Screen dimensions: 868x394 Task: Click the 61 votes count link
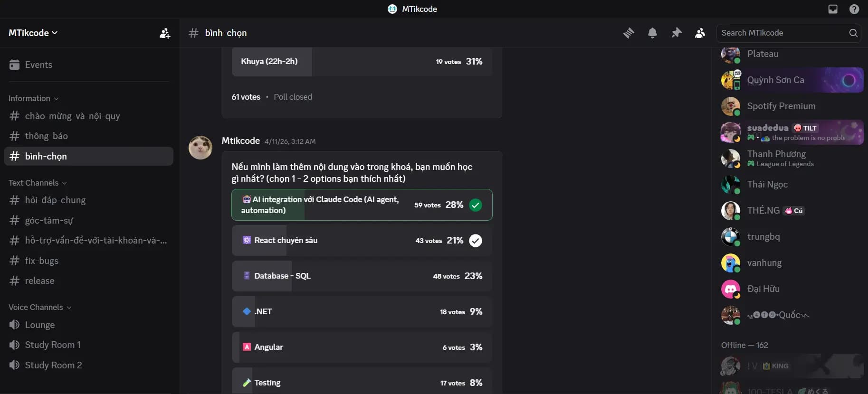pyautogui.click(x=246, y=97)
